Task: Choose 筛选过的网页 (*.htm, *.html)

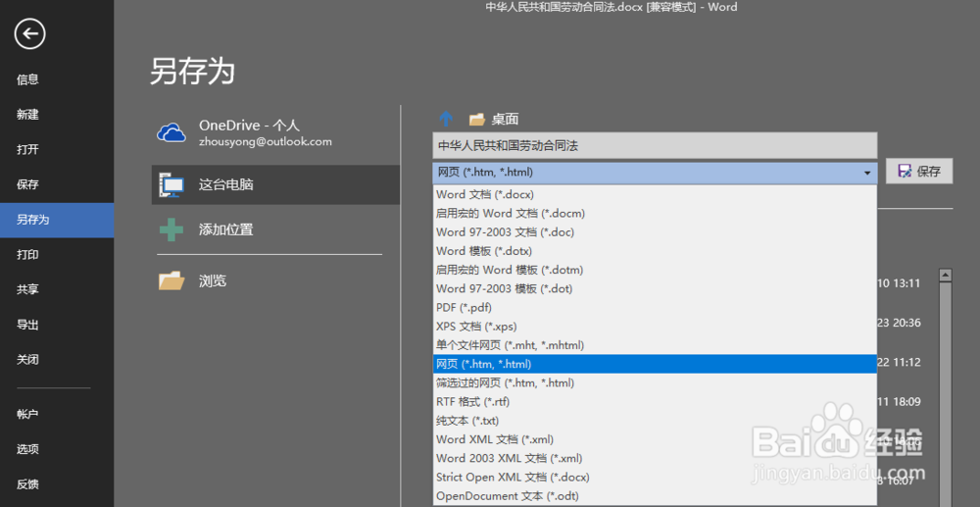Action: [655, 382]
